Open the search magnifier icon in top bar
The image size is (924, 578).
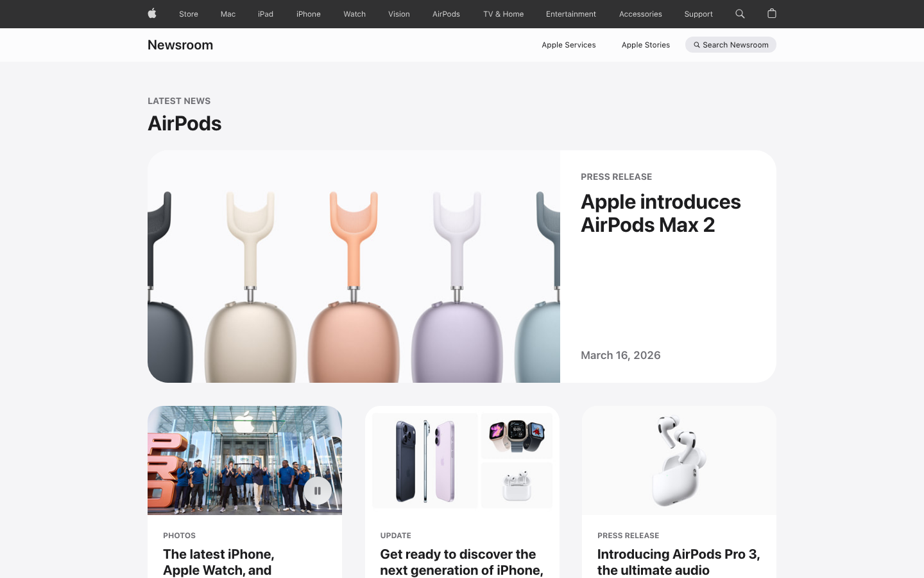740,13
